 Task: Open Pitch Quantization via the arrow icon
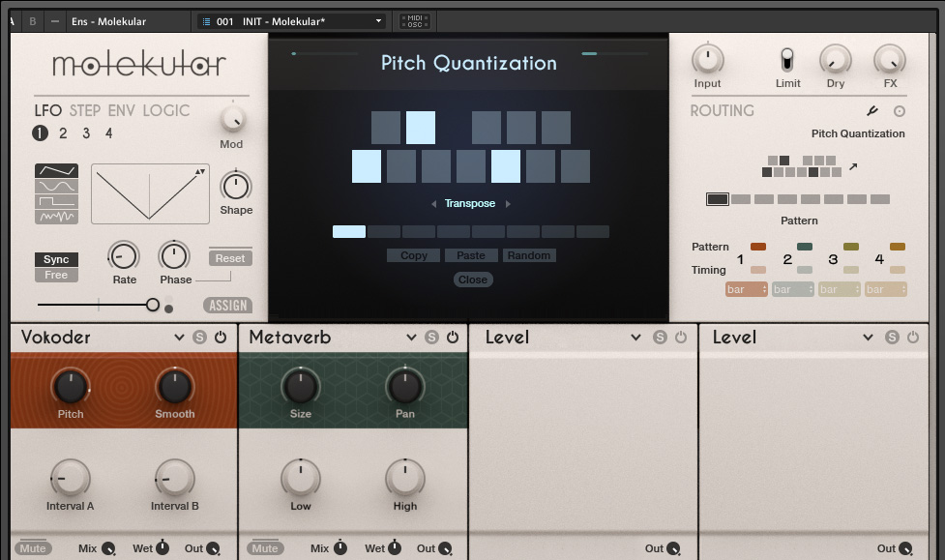[853, 167]
